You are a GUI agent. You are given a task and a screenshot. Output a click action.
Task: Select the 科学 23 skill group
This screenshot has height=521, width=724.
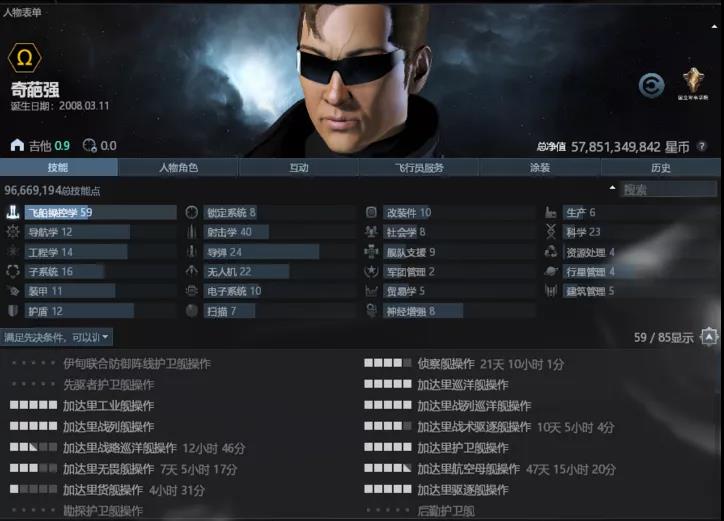point(641,232)
